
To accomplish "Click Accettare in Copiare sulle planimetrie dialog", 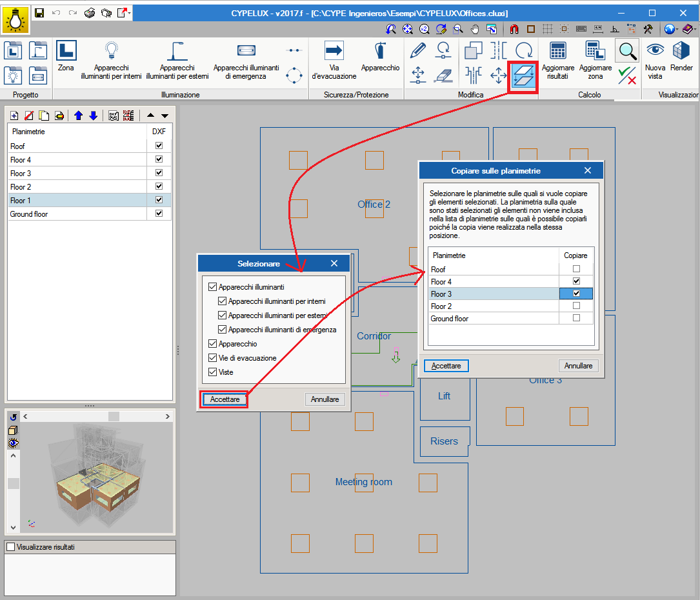I will pos(446,366).
